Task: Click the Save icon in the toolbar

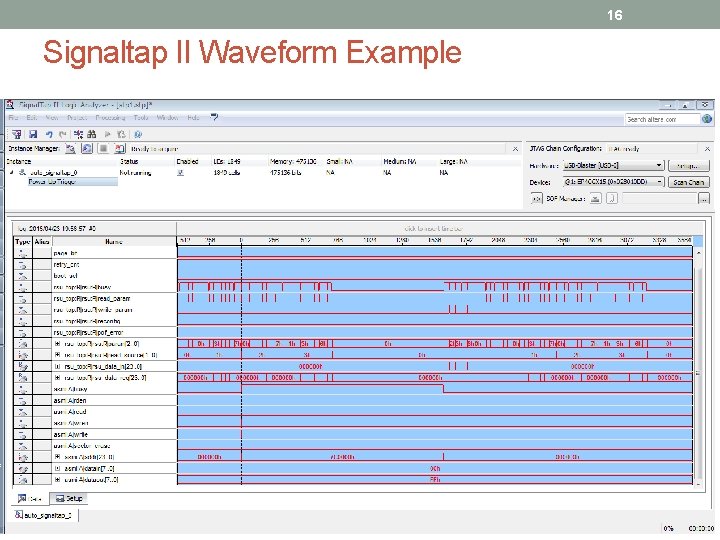Action: [x=33, y=134]
